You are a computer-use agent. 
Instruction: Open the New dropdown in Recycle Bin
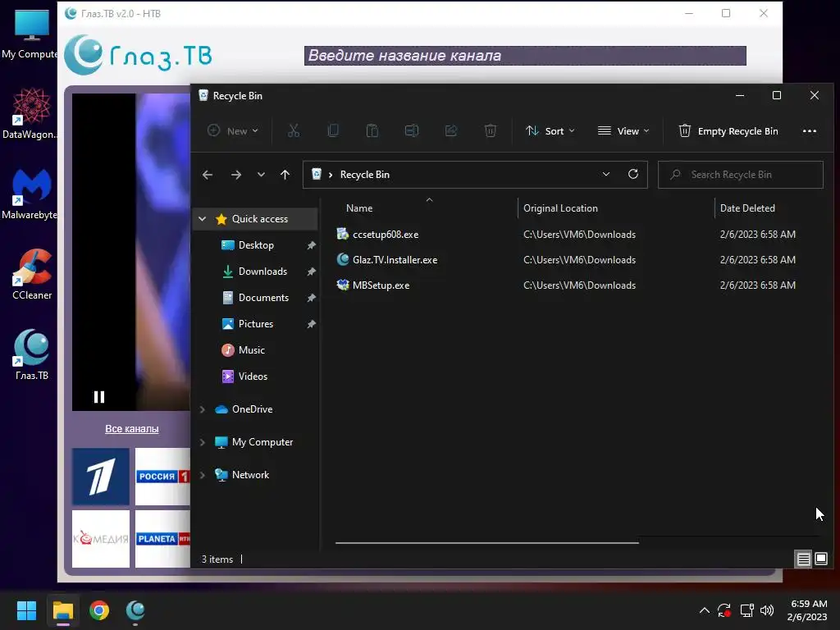pyautogui.click(x=233, y=130)
